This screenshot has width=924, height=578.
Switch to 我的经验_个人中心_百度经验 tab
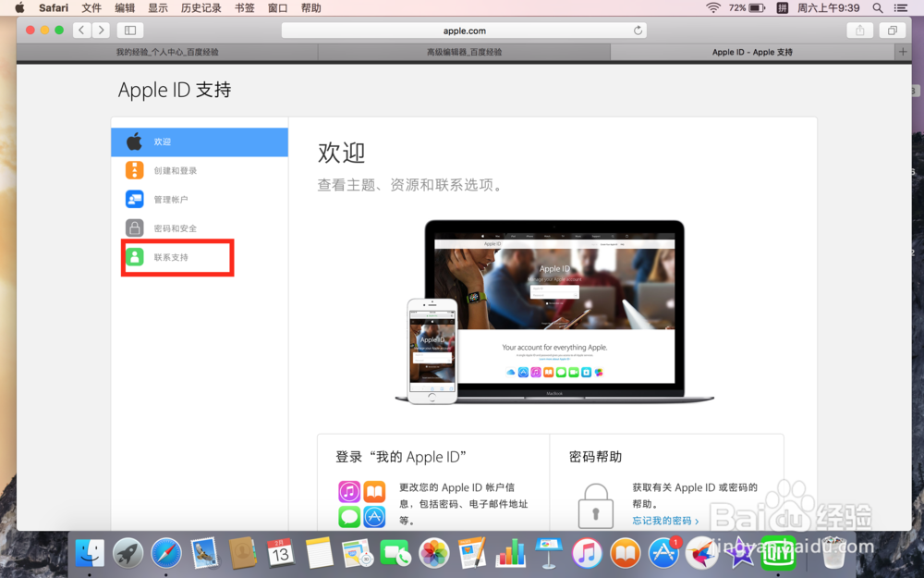pos(167,52)
